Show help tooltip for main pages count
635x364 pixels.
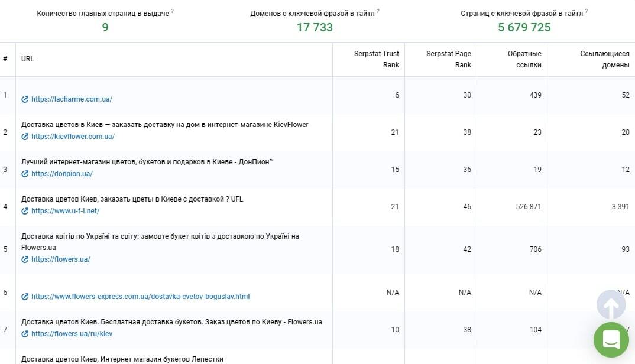[173, 11]
